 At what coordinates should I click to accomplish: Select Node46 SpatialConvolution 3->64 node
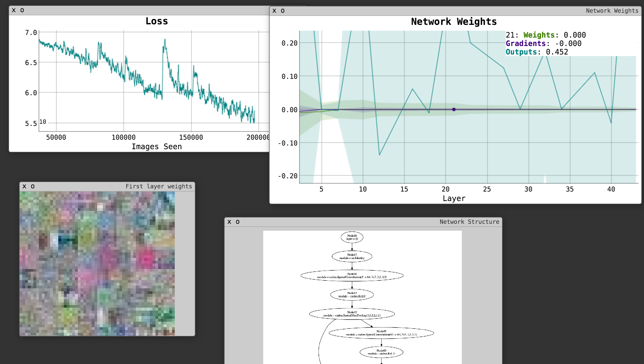(x=352, y=276)
